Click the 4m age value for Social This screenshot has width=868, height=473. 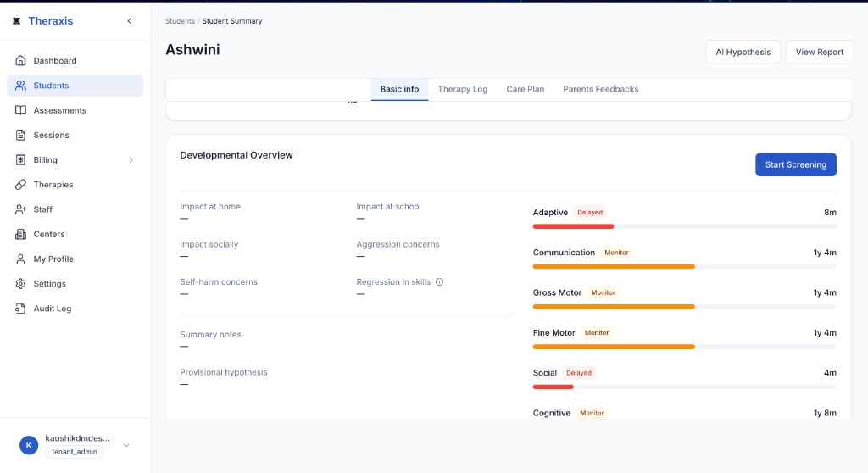coord(830,373)
